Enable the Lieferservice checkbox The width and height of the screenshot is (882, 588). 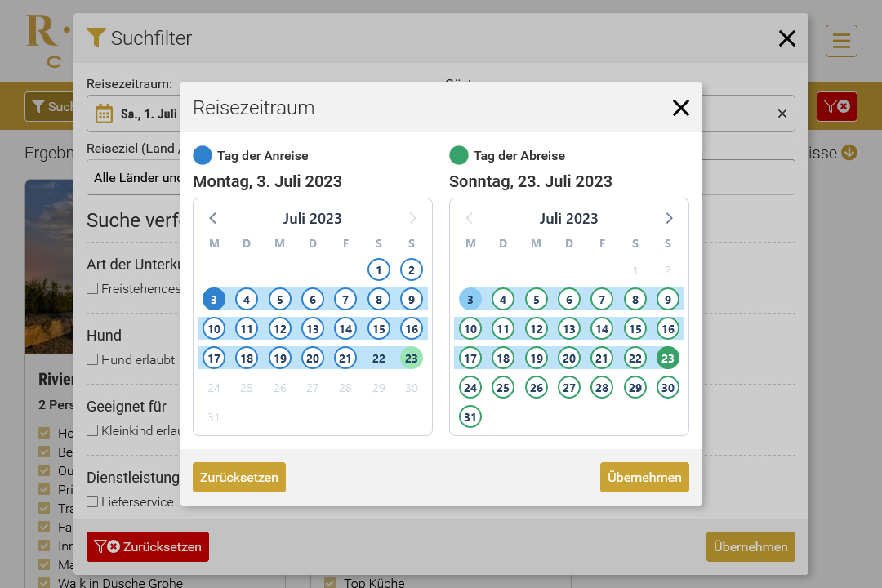click(x=93, y=501)
